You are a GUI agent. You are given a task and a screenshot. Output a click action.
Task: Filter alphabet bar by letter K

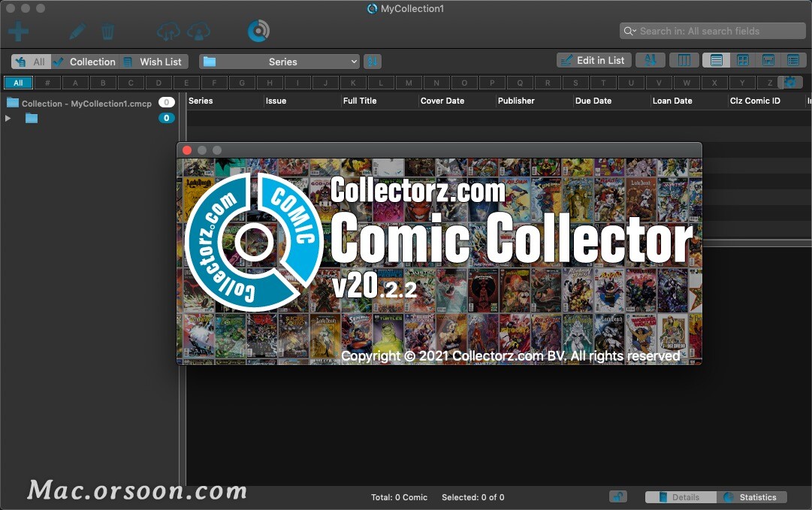click(353, 83)
